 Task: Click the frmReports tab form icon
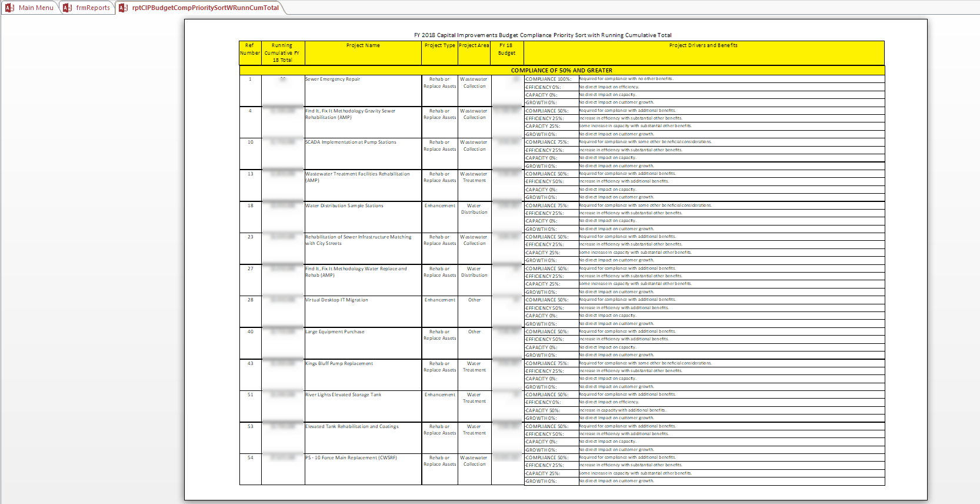click(68, 8)
